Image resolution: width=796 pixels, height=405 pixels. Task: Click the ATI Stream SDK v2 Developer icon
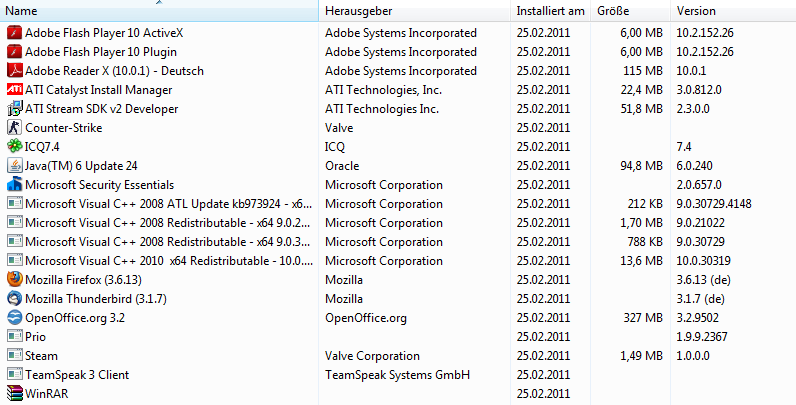[15, 109]
